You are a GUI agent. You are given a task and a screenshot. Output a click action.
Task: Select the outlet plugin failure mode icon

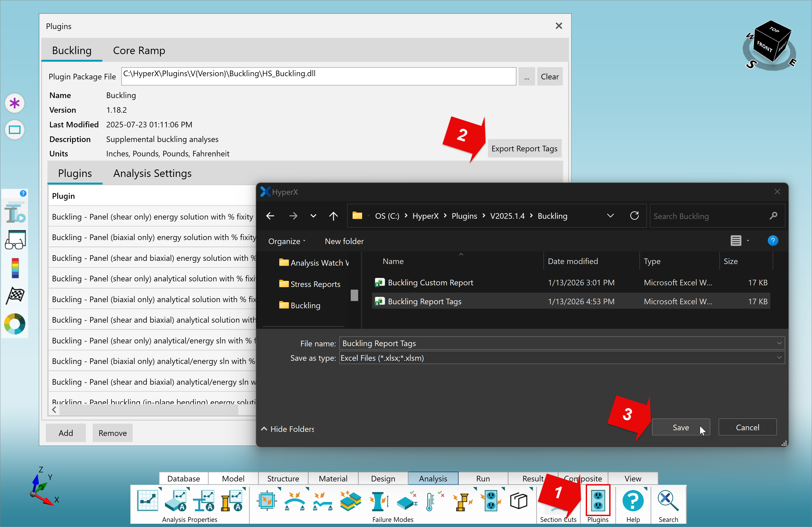tap(491, 501)
